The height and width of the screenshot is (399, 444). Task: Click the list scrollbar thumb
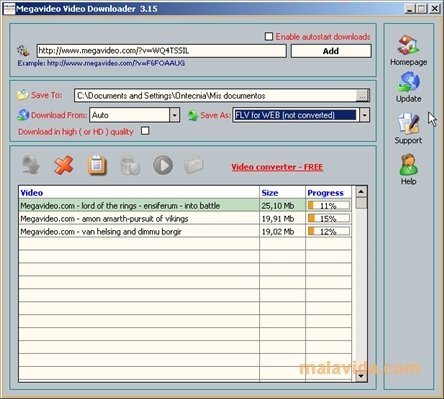coord(361,203)
